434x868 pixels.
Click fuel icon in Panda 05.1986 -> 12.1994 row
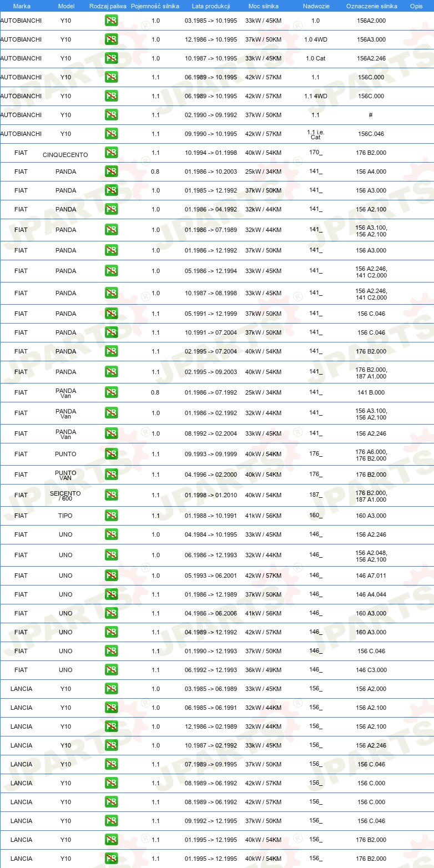click(111, 271)
